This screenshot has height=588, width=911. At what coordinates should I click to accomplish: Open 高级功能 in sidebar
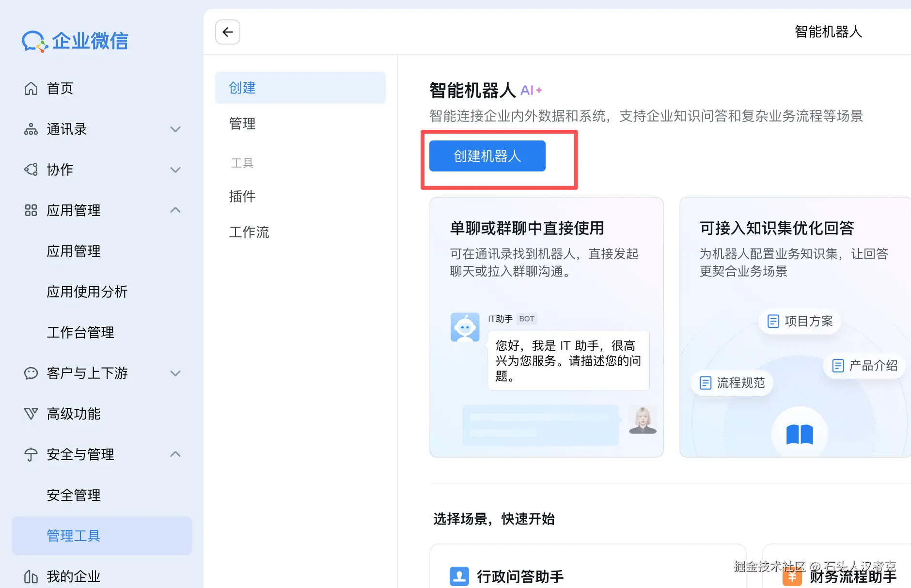(102, 414)
